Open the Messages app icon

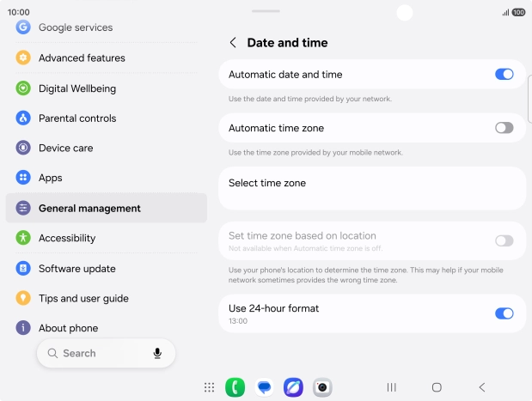tap(264, 387)
